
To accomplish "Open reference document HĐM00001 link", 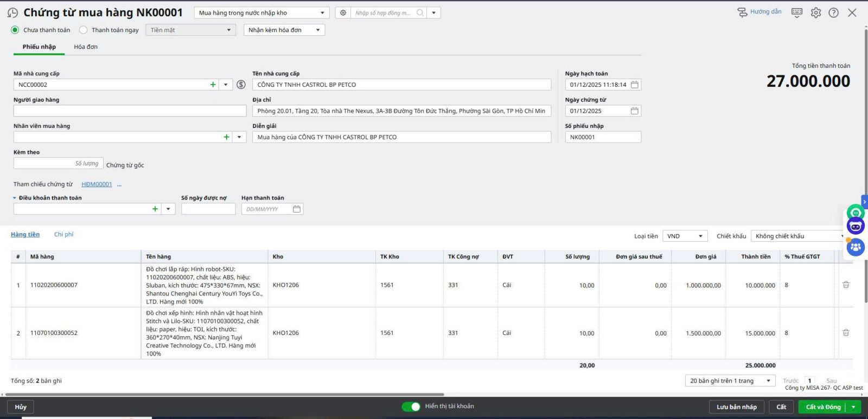I will 97,184.
